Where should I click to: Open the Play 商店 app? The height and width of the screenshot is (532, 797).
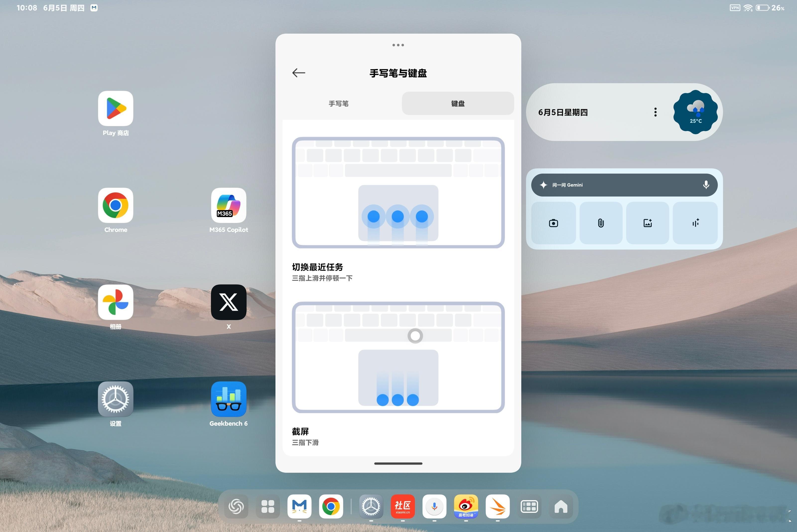[116, 109]
